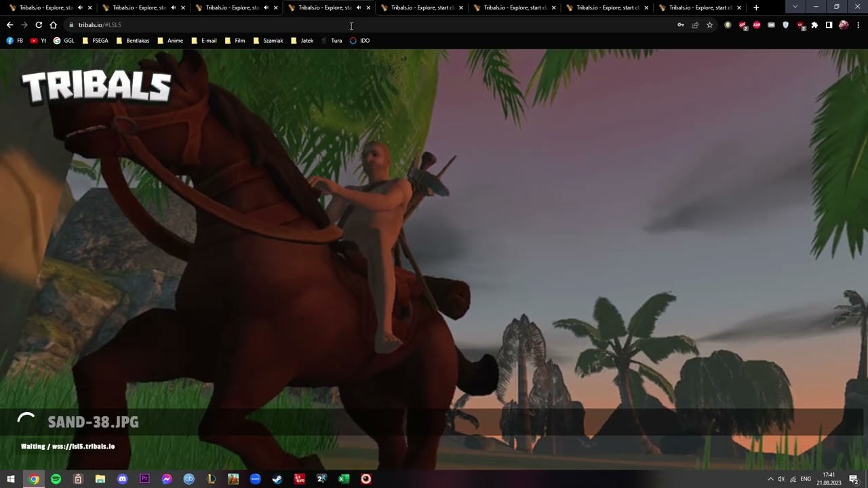Share this page via the share icon
868x488 pixels.
pyautogui.click(x=695, y=25)
